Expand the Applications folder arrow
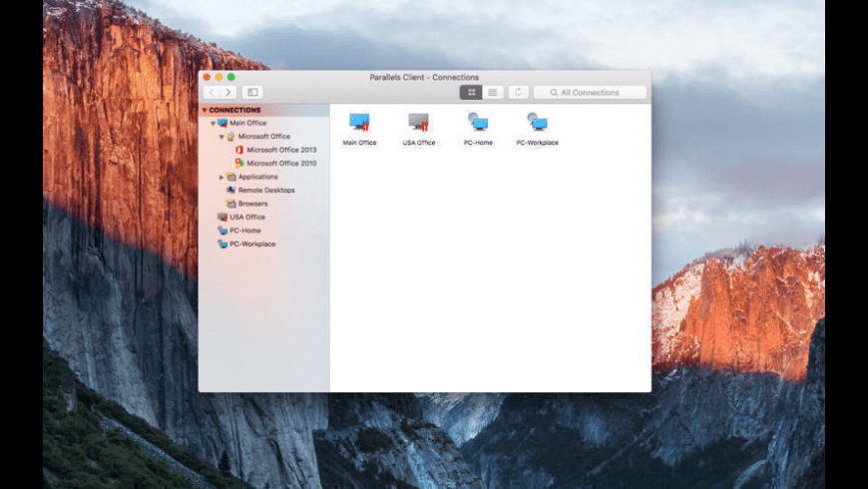Image resolution: width=868 pixels, height=489 pixels. [221, 177]
